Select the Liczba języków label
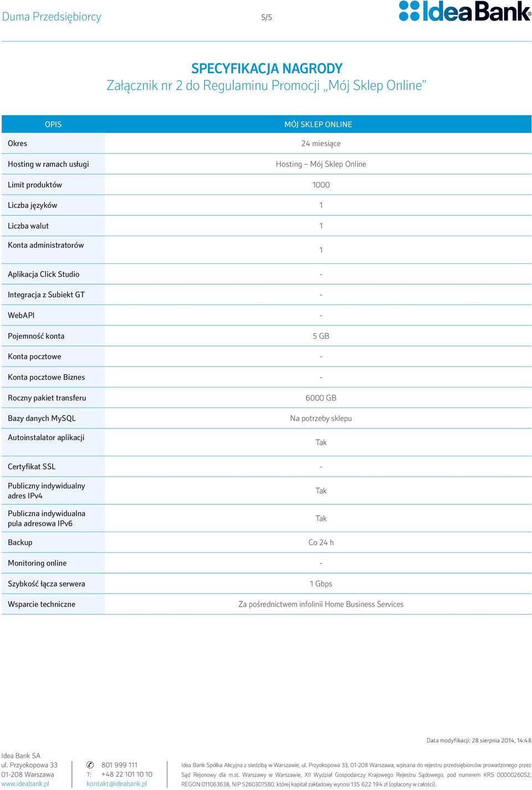The image size is (532, 790). (33, 205)
